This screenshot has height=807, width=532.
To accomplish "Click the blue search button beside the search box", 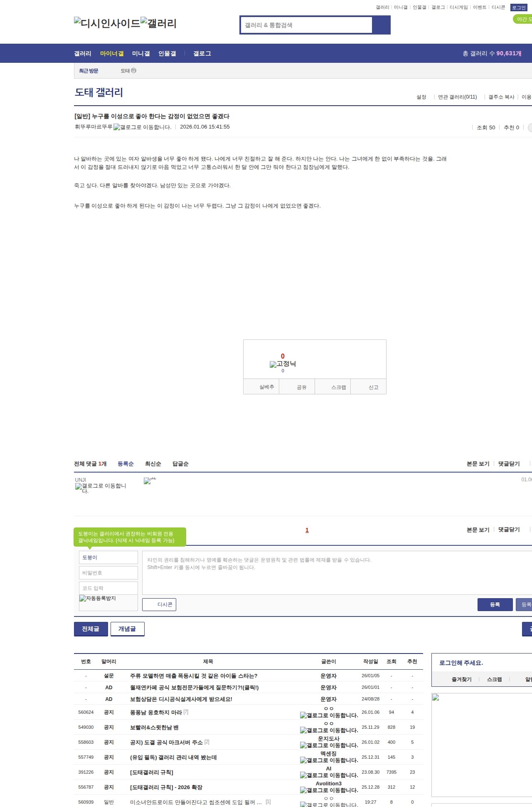I will (x=381, y=25).
